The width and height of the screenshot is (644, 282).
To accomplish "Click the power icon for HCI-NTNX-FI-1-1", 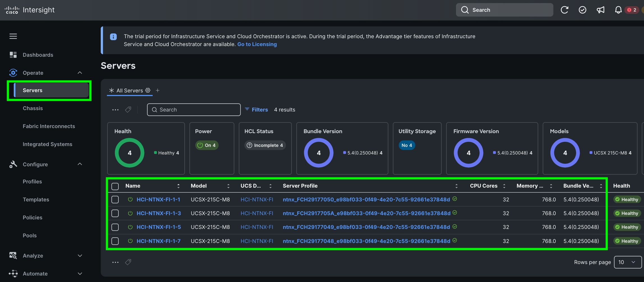I will [130, 199].
